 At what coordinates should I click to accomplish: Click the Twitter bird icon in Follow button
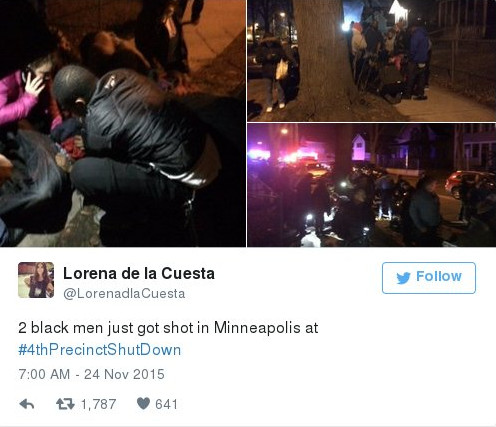(x=403, y=278)
